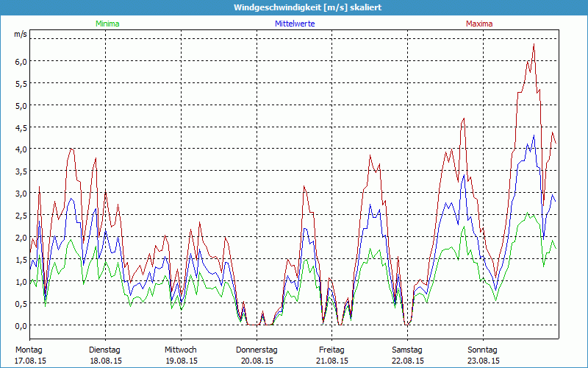Click the date 22.08.15
588x368 pixels.
[x=408, y=361]
